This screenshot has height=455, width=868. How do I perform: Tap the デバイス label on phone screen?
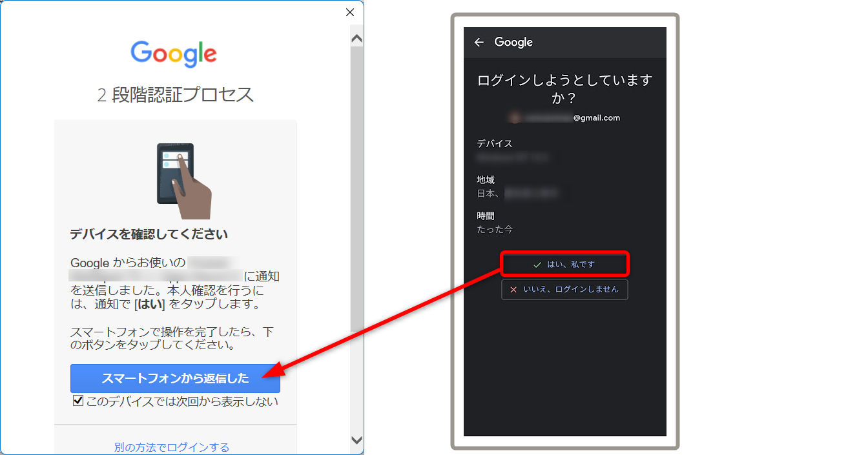coord(495,143)
